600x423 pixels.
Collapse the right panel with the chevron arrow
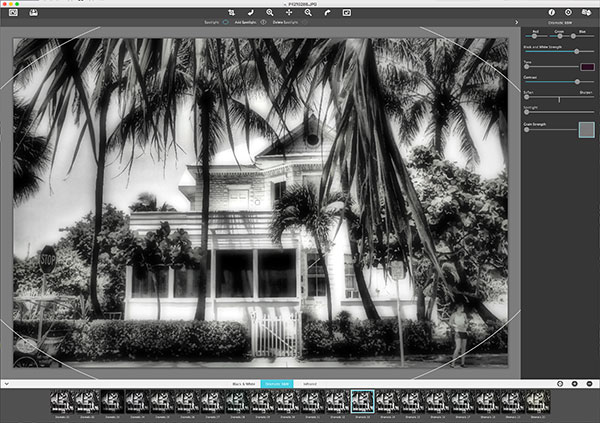click(517, 22)
